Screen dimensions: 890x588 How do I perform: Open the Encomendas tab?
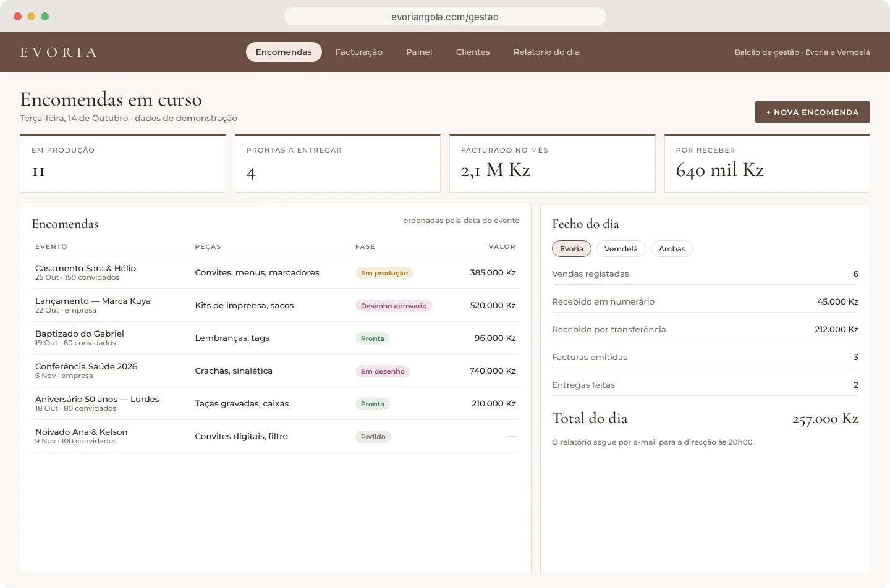pyautogui.click(x=284, y=52)
